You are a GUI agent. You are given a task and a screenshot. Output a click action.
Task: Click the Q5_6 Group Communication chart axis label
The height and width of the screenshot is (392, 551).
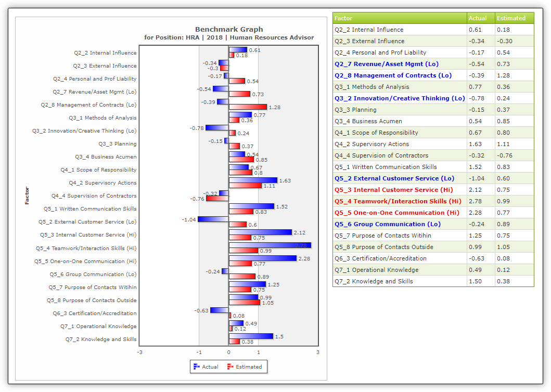(x=93, y=274)
